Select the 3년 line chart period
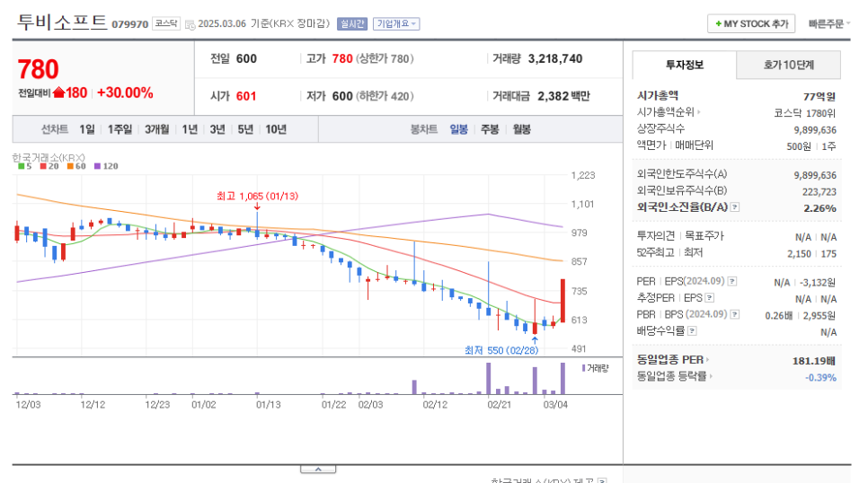 217,129
